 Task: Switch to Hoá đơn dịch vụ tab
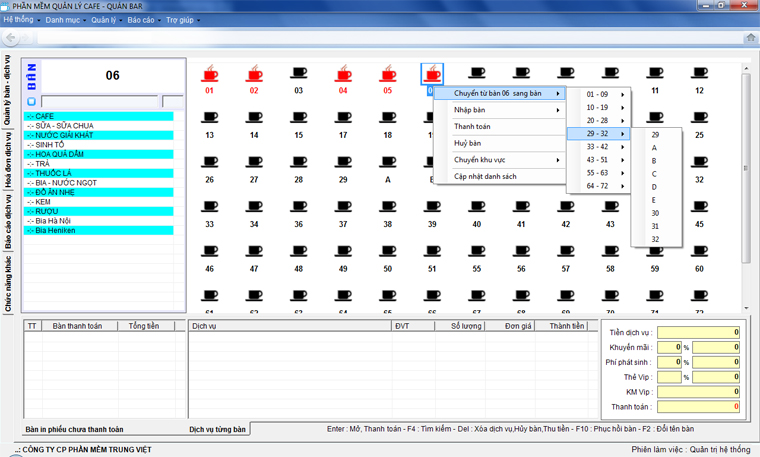7,159
